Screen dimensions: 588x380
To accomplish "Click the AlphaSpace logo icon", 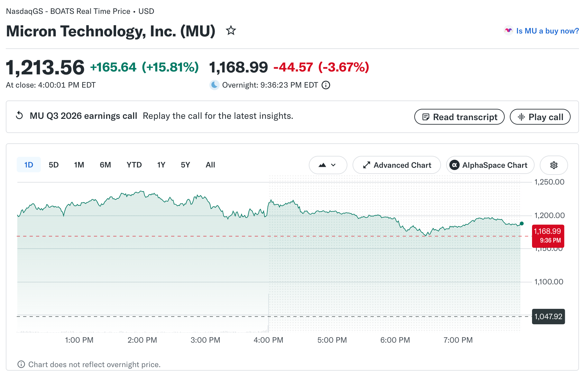I will coord(454,165).
